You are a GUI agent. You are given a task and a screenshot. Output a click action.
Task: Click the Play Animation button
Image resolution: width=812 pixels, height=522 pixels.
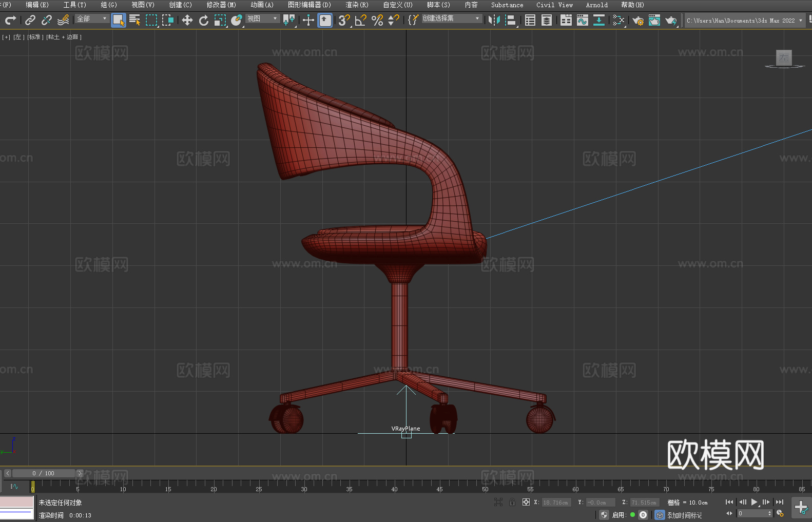click(755, 502)
